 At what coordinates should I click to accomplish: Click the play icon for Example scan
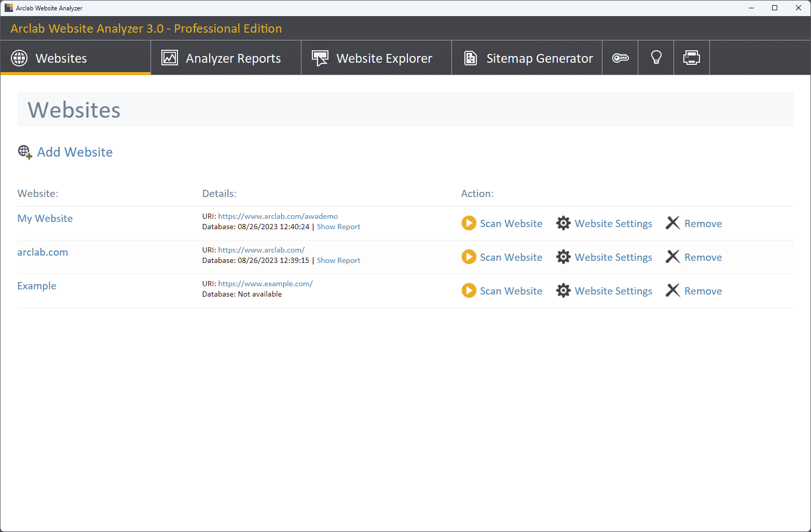(469, 290)
